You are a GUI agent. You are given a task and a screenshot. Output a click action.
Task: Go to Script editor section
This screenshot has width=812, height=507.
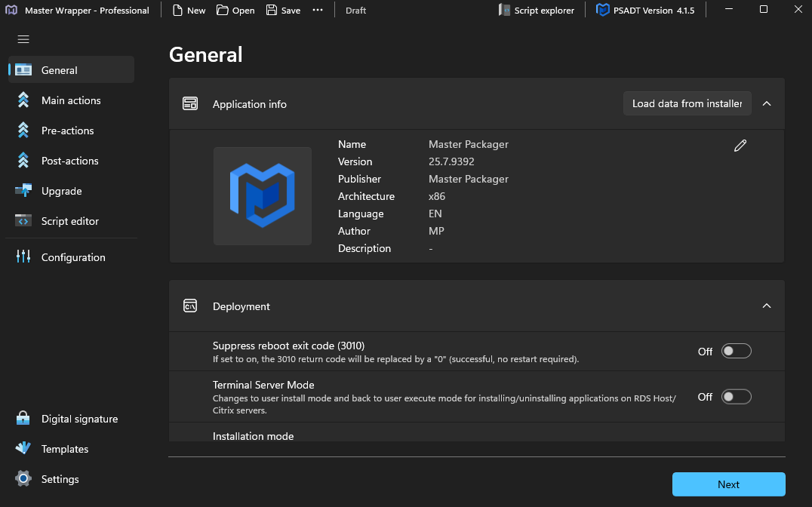pyautogui.click(x=70, y=221)
